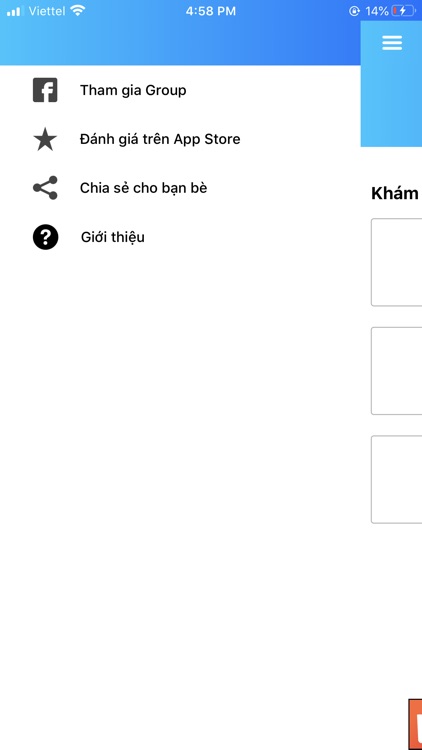Select Đánh giá trên App Store
Viewport: 422px width, 750px height.
160,139
